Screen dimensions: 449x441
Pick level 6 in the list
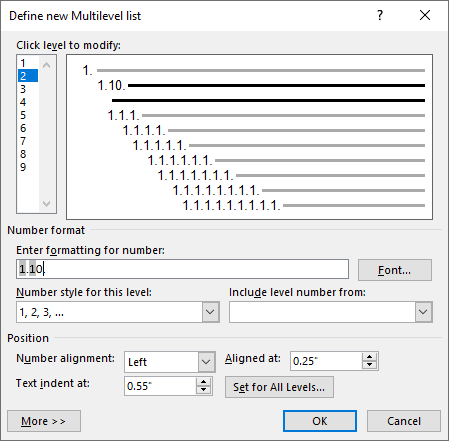pyautogui.click(x=28, y=128)
